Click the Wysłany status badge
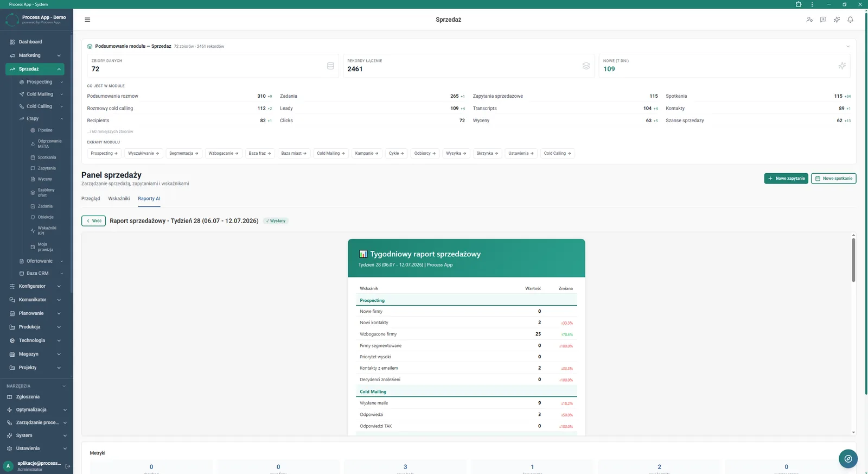 (x=276, y=221)
